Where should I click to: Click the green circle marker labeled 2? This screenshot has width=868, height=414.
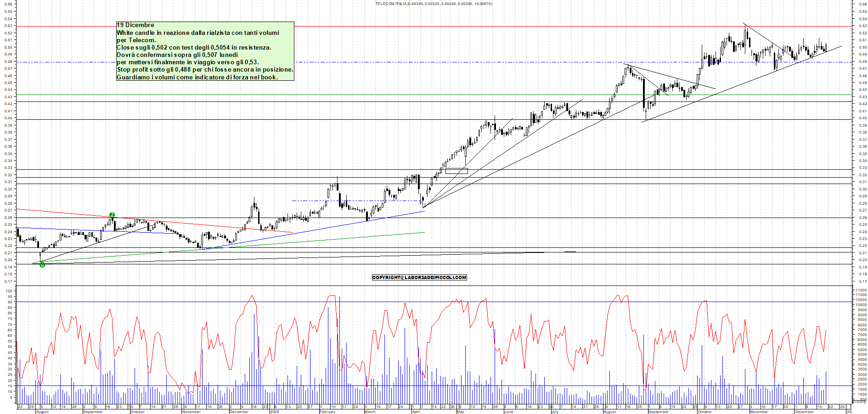coord(112,215)
